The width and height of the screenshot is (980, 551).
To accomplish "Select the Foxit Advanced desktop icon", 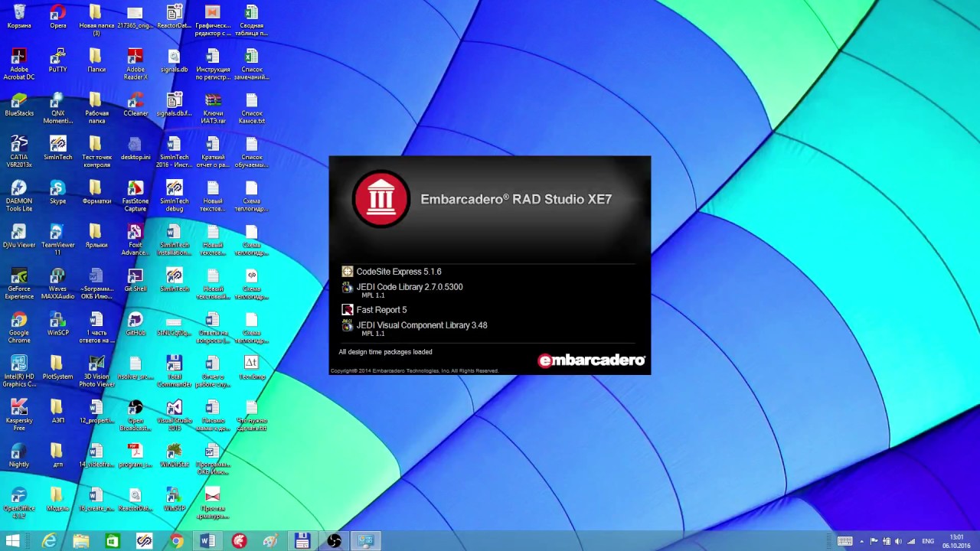I will [136, 240].
